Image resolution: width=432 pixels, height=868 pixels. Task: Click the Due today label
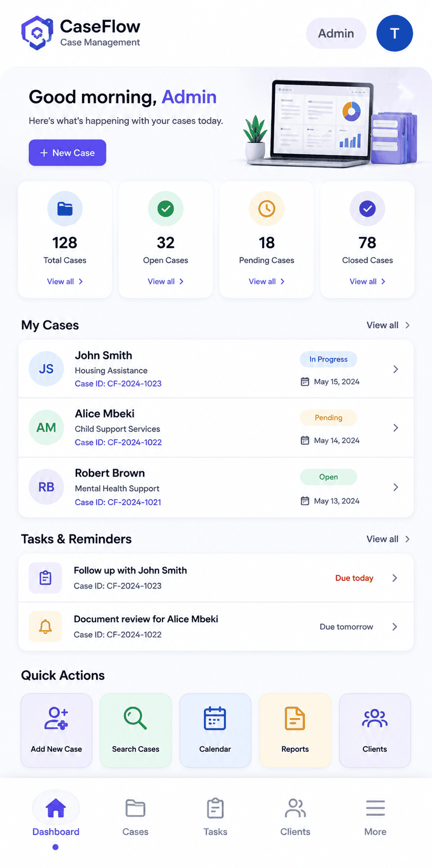[x=354, y=578]
